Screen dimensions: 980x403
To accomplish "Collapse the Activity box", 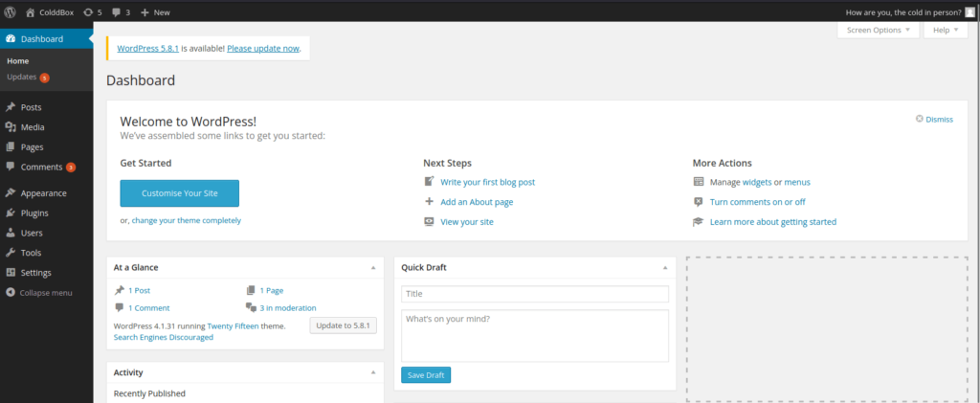I will pos(373,372).
